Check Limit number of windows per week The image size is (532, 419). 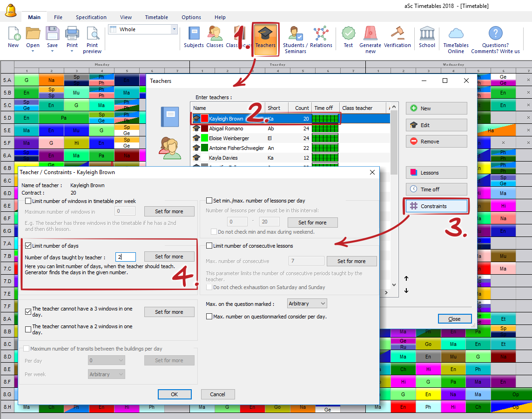tap(28, 201)
